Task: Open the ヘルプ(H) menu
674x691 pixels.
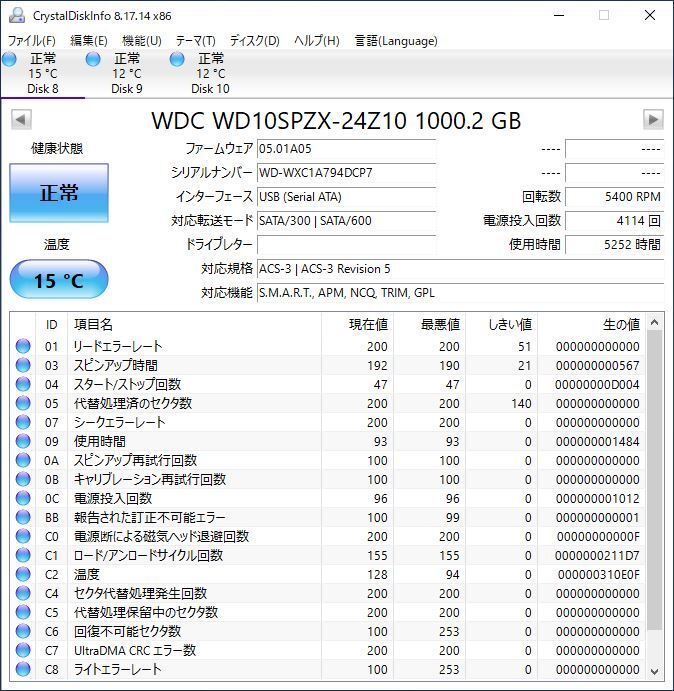Action: pos(317,41)
